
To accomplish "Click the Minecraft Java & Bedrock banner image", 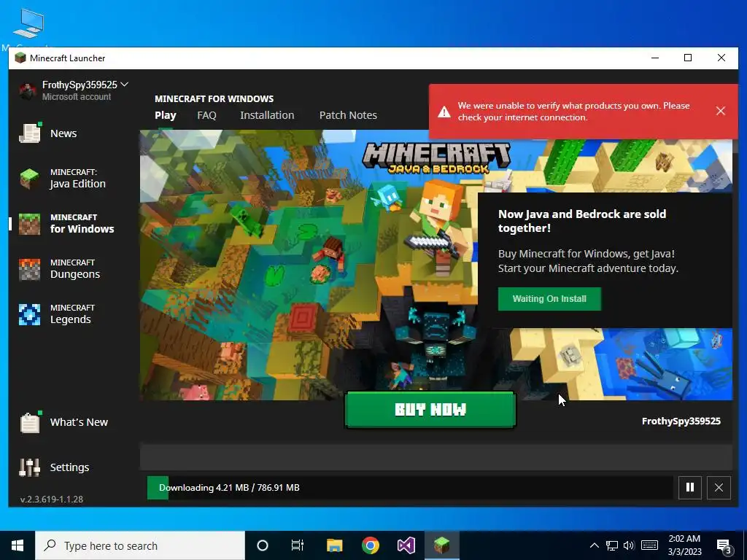I will pos(436,265).
